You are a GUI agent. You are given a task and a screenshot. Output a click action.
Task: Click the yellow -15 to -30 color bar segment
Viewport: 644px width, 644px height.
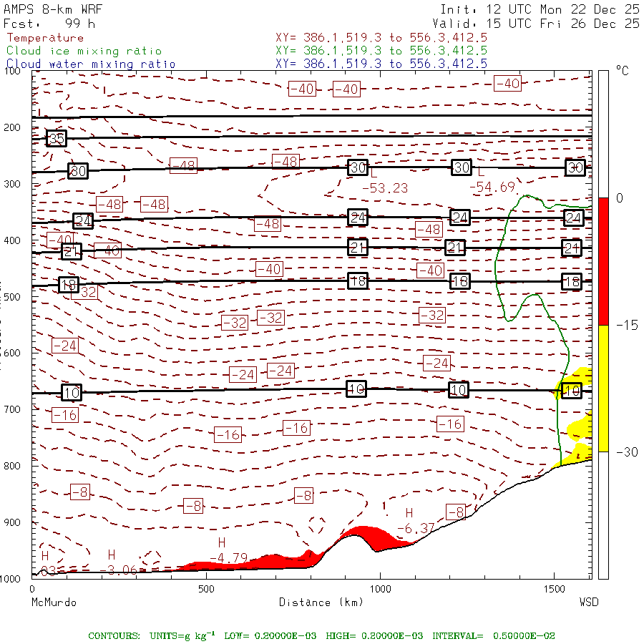tap(603, 388)
